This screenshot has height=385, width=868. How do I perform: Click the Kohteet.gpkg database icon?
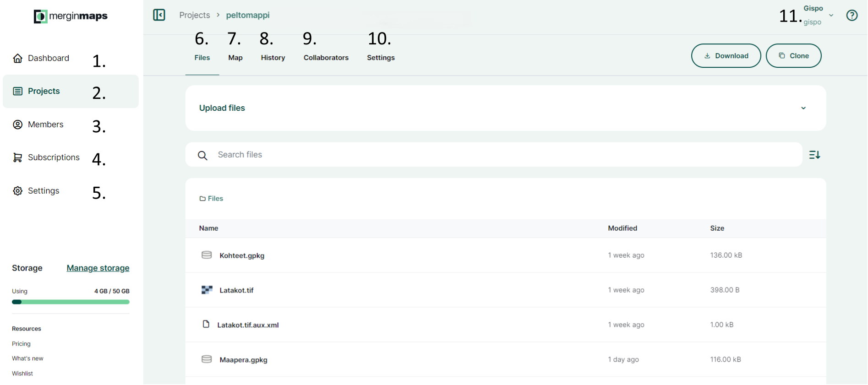pos(207,255)
